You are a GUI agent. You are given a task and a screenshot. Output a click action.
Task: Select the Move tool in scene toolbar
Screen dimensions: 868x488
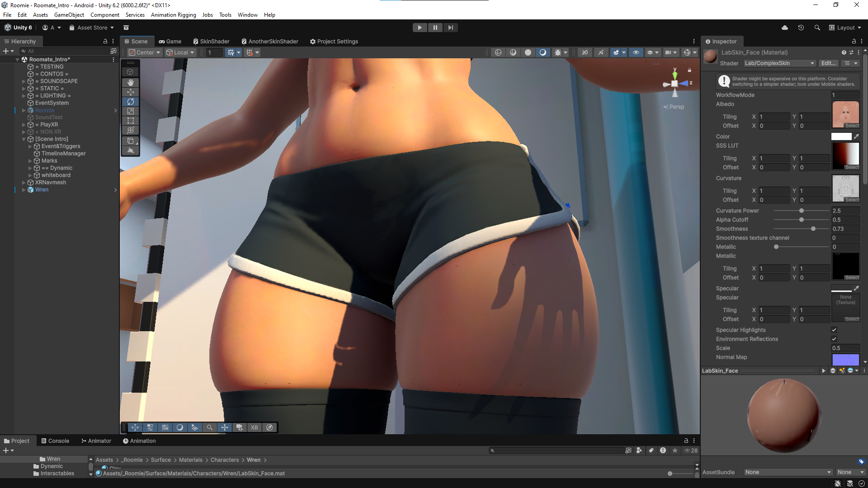tap(130, 92)
